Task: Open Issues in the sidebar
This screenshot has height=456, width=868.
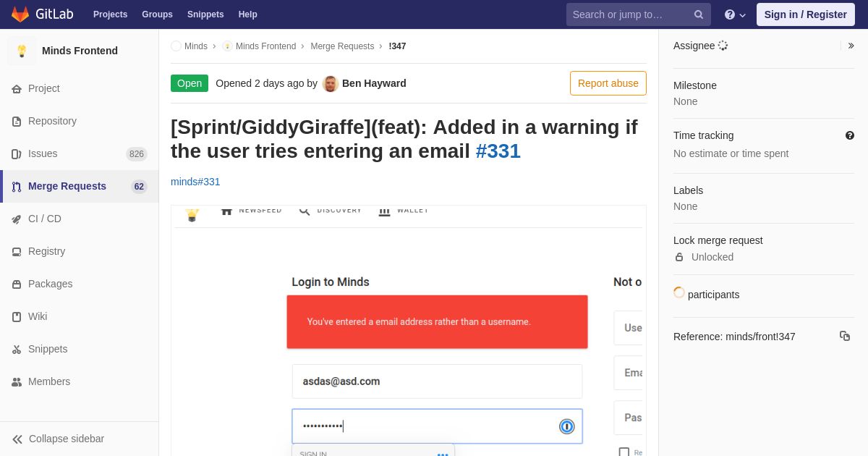Action: coord(43,153)
